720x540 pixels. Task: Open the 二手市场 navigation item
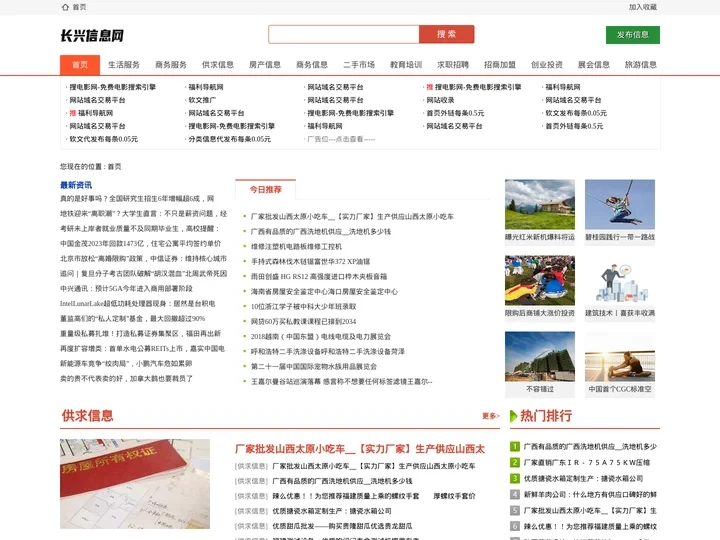click(359, 65)
